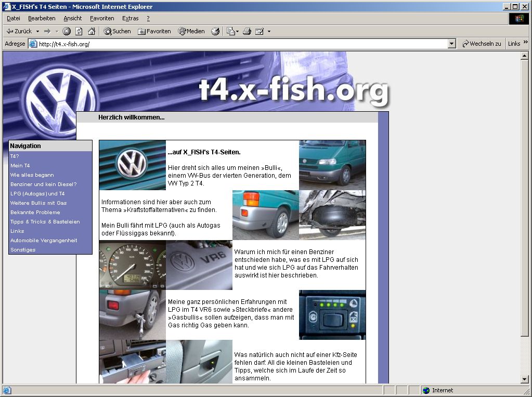This screenshot has height=397, width=532.
Task: Open the Bekannte Probleme link
Action: (35, 212)
